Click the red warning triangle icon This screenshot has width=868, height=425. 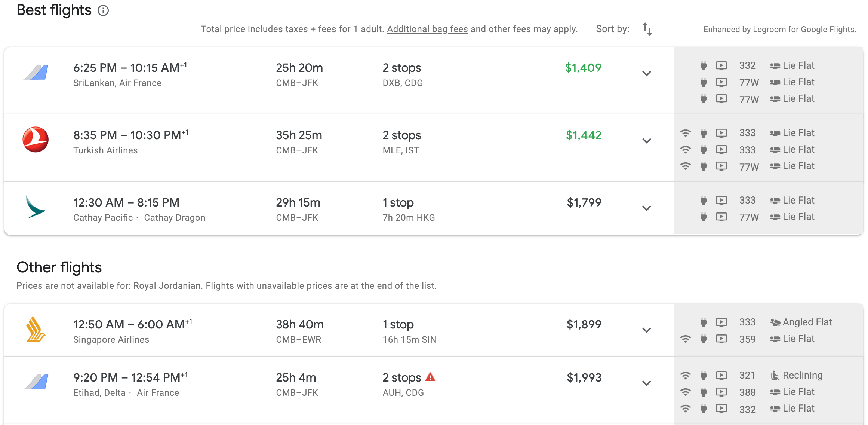point(431,377)
